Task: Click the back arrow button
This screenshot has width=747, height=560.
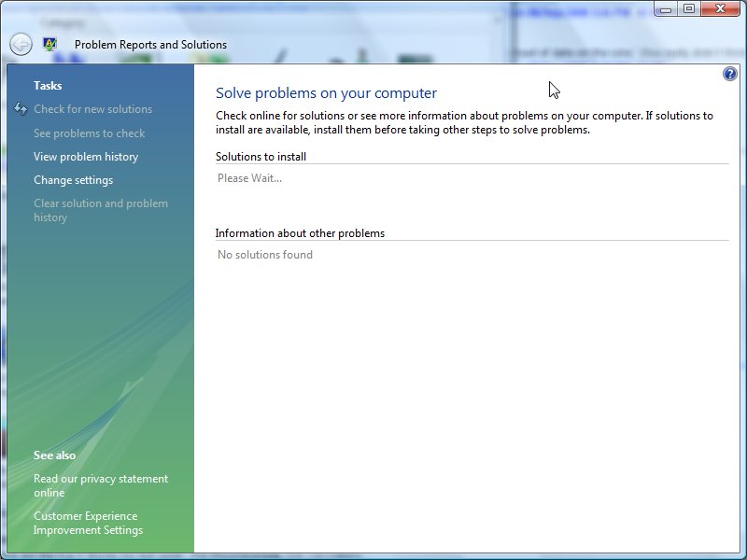Action: click(x=21, y=45)
